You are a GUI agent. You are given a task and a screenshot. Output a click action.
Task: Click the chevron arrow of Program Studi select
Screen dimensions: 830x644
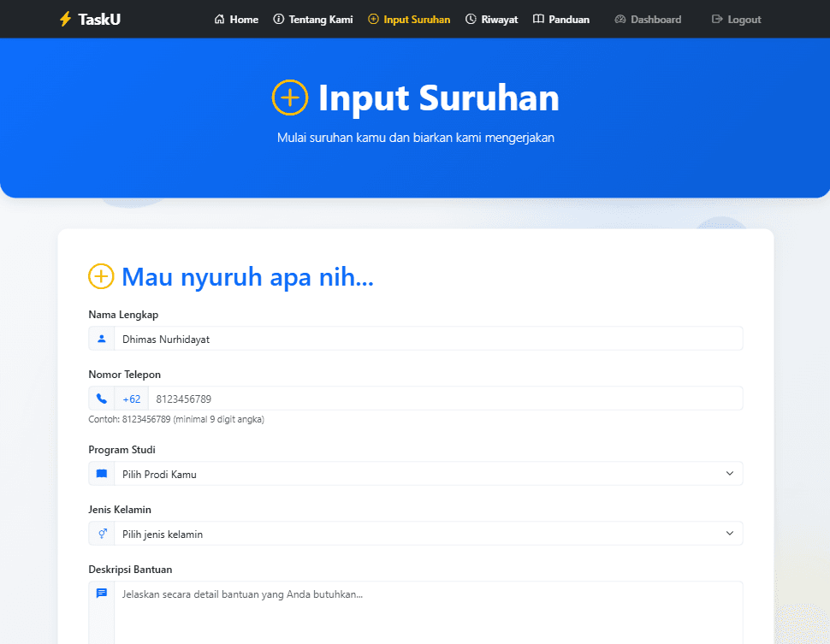729,474
